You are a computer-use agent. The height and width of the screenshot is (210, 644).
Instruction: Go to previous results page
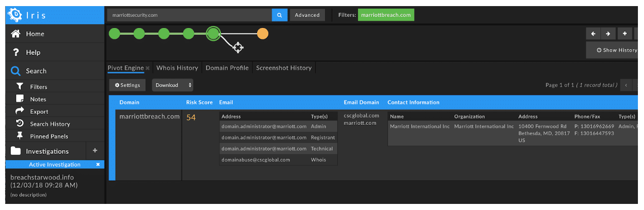coord(626,85)
